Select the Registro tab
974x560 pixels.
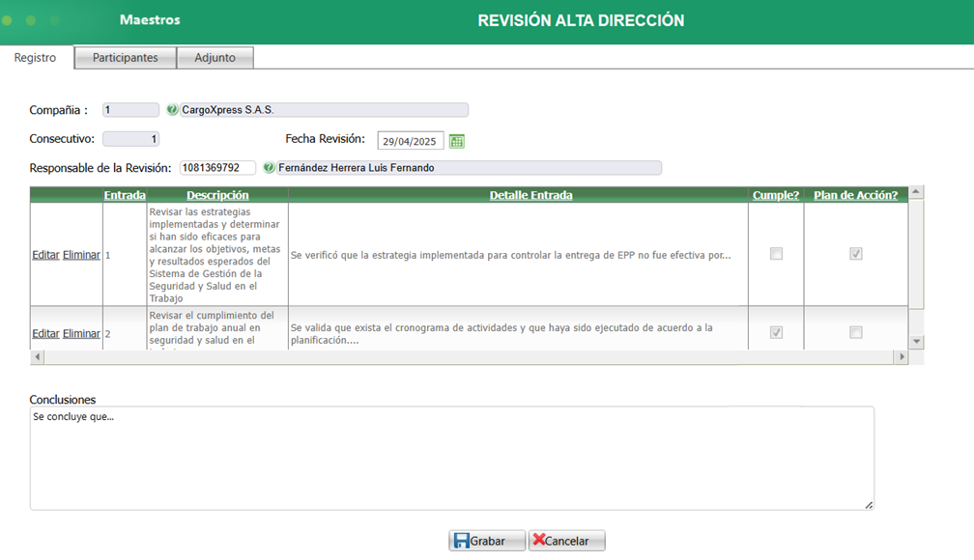click(x=36, y=57)
